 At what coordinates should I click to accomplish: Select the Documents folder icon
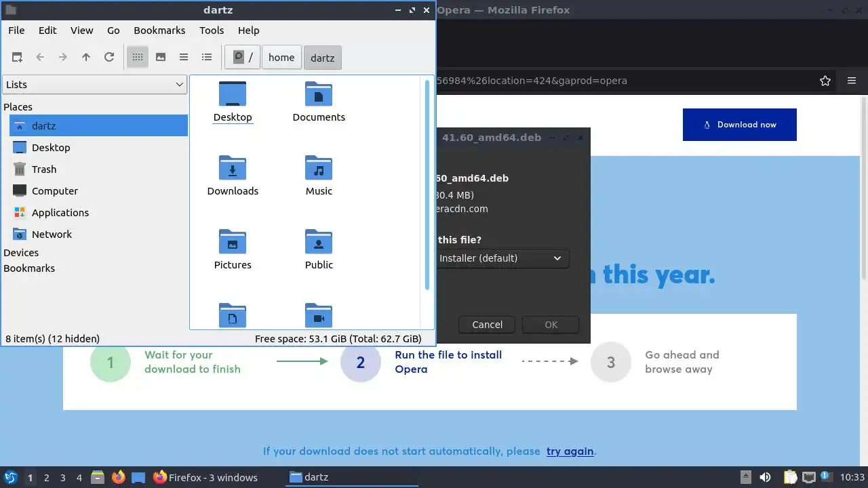point(319,102)
